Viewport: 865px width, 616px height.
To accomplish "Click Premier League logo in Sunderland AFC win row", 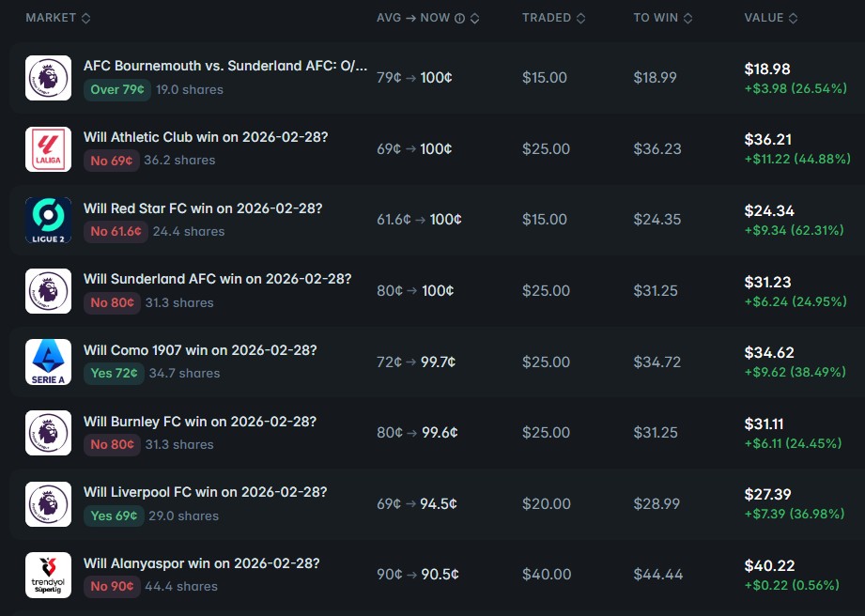I will point(48,291).
